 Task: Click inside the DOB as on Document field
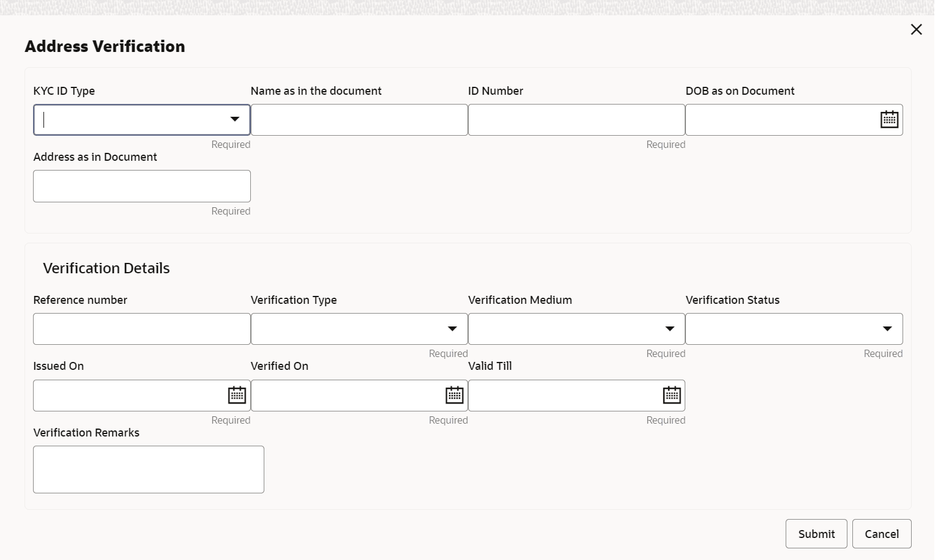pyautogui.click(x=780, y=120)
